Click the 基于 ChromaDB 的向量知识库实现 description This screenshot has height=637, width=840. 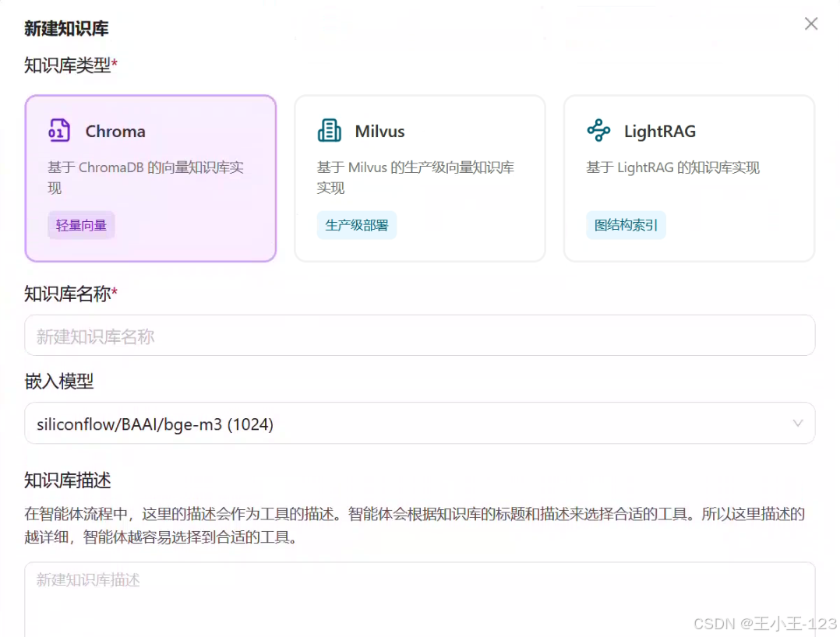[x=146, y=178]
